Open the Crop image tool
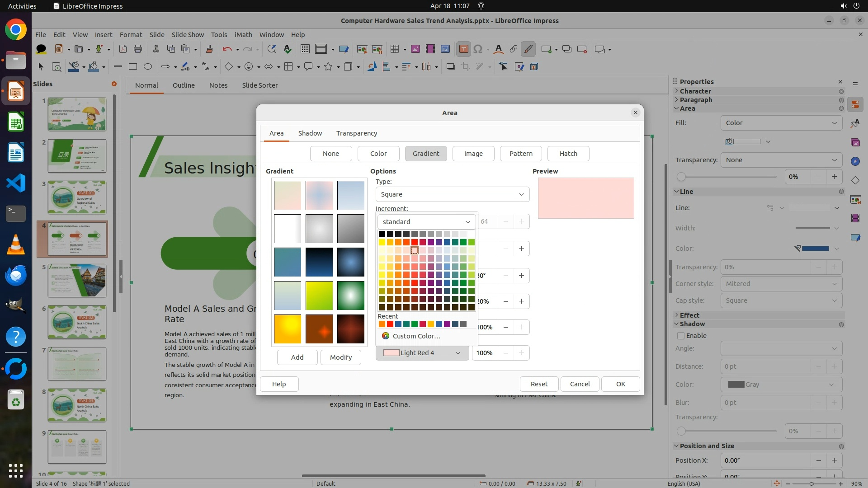This screenshot has width=868, height=488. [465, 67]
